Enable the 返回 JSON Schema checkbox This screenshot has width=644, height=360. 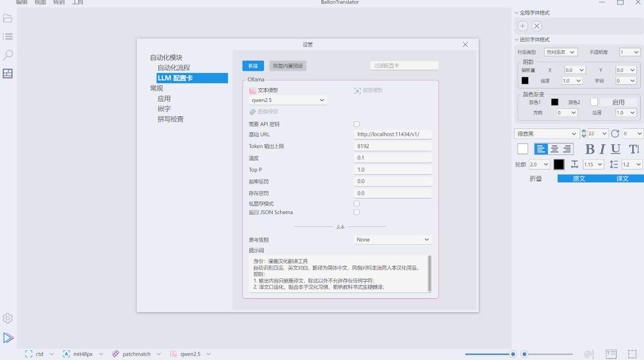tap(356, 212)
